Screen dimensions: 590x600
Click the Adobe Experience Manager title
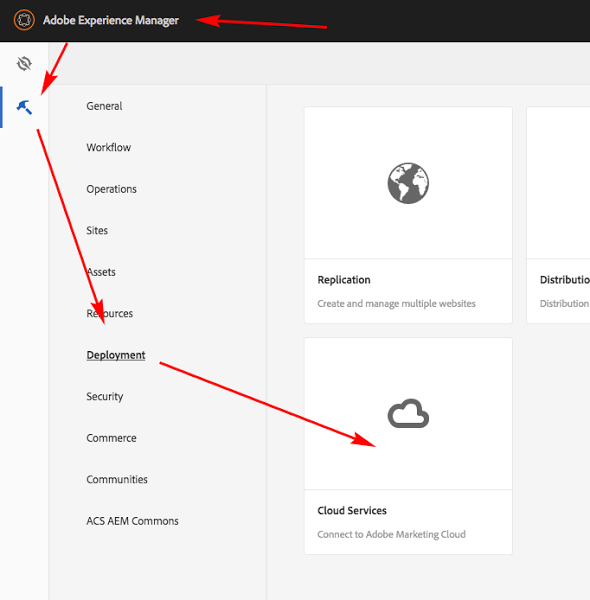(111, 20)
